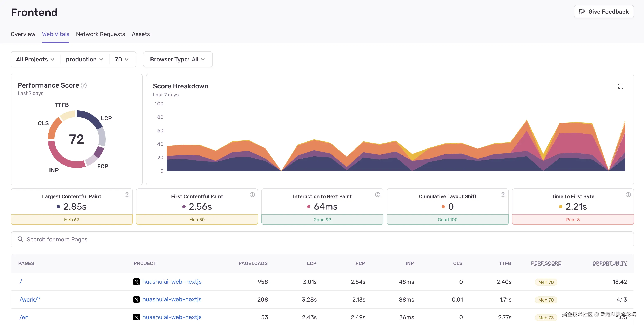The width and height of the screenshot is (644, 325).
Task: Open the Browser Type filter dropdown
Action: (177, 60)
